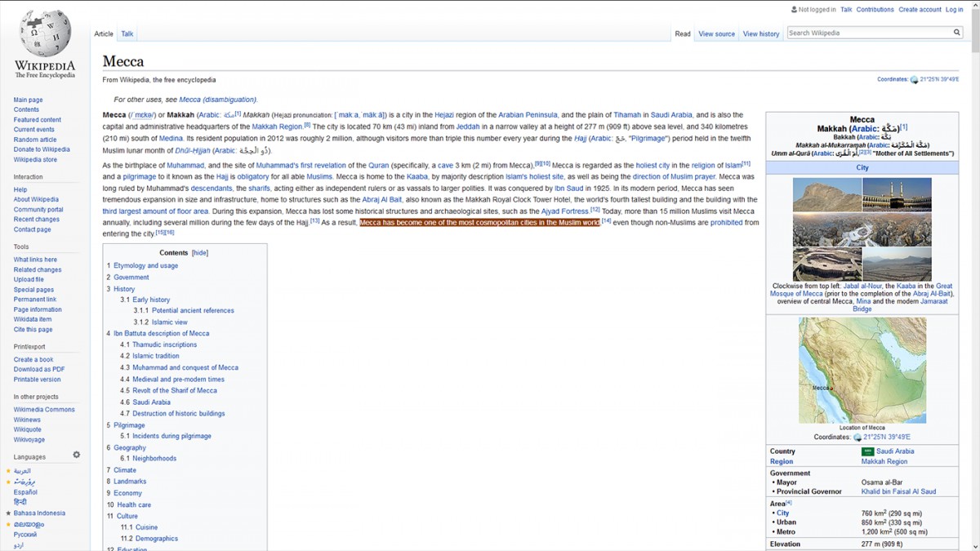980x551 pixels.
Task: Open the Printable version link
Action: 37,380
